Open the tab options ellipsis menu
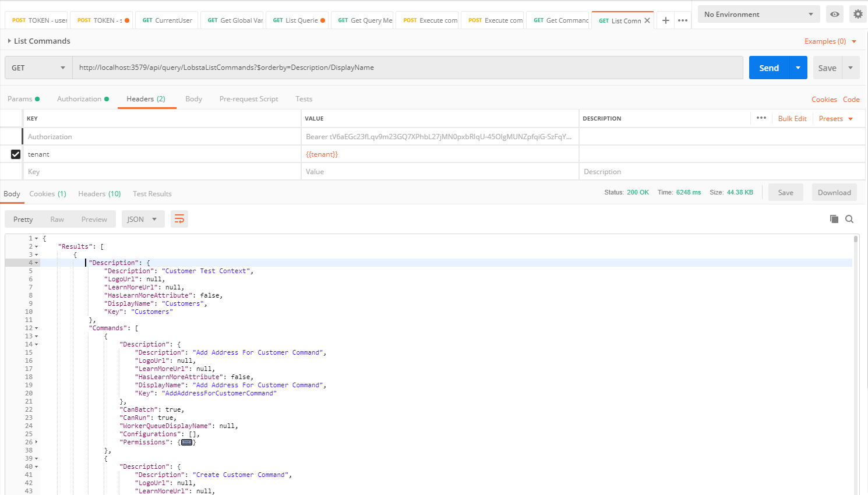The width and height of the screenshot is (868, 495). pos(683,20)
